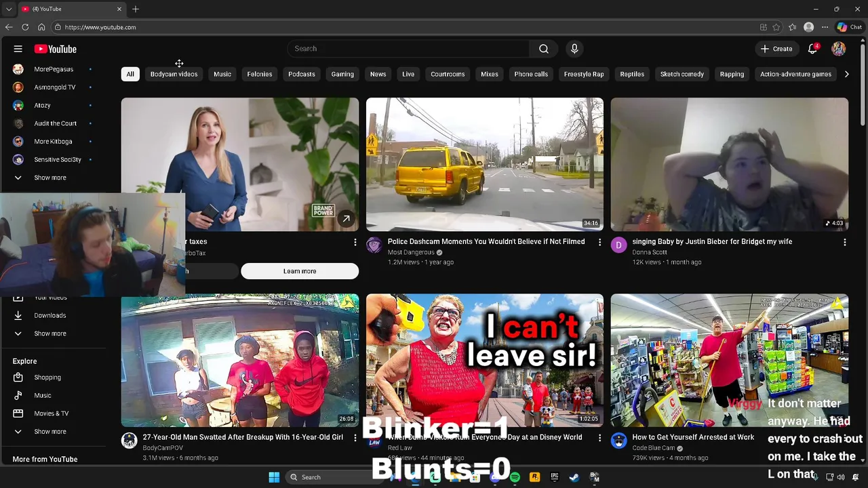Viewport: 868px width, 488px height.
Task: Open the browser tab list dropdown
Action: [x=9, y=9]
